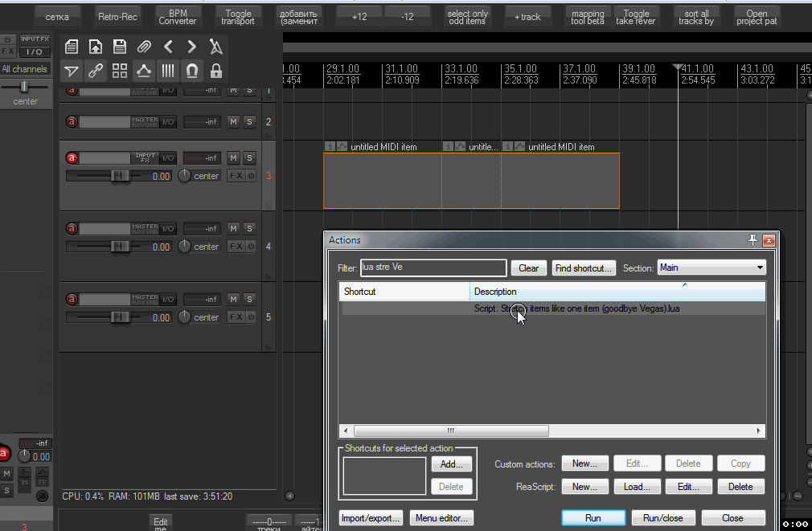Toggle record arm on track 4

72,228
